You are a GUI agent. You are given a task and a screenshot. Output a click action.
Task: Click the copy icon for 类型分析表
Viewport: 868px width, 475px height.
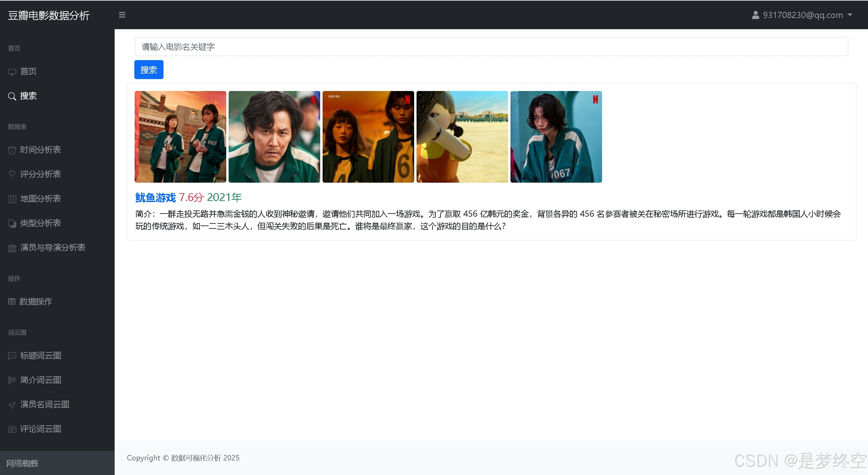click(x=12, y=223)
